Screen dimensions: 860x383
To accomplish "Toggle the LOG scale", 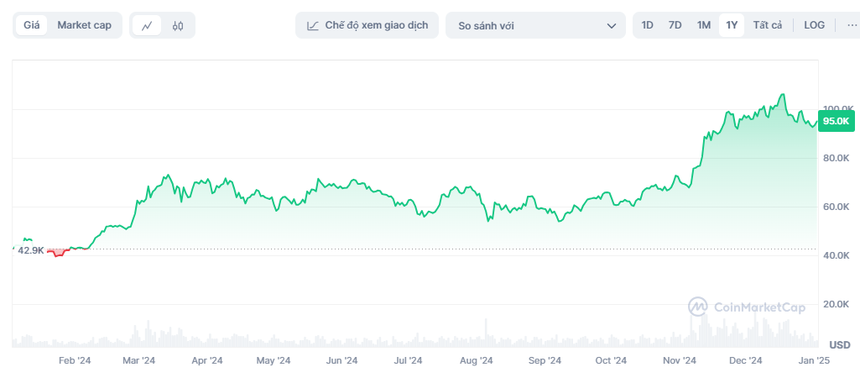I will click(814, 25).
